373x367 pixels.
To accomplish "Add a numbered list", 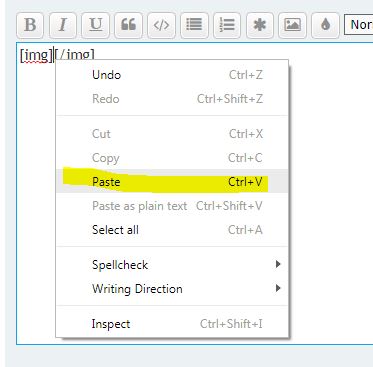I will 227,25.
